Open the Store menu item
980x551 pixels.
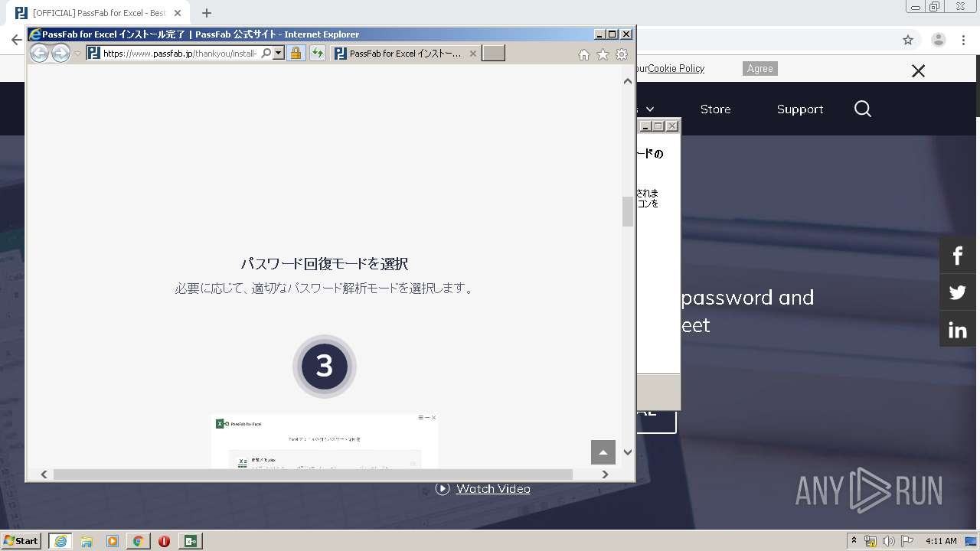pos(715,109)
